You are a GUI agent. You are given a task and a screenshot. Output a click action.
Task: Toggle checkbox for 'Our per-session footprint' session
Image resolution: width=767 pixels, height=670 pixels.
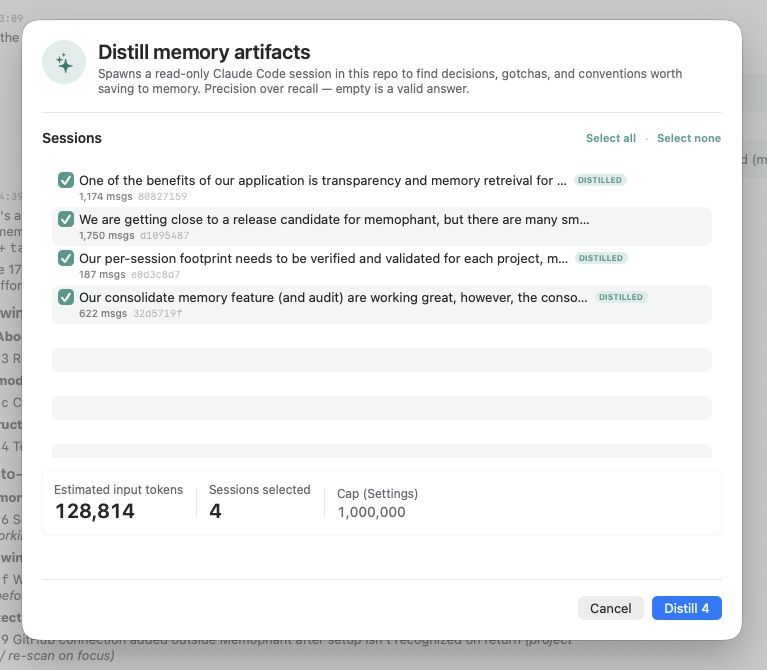click(66, 258)
